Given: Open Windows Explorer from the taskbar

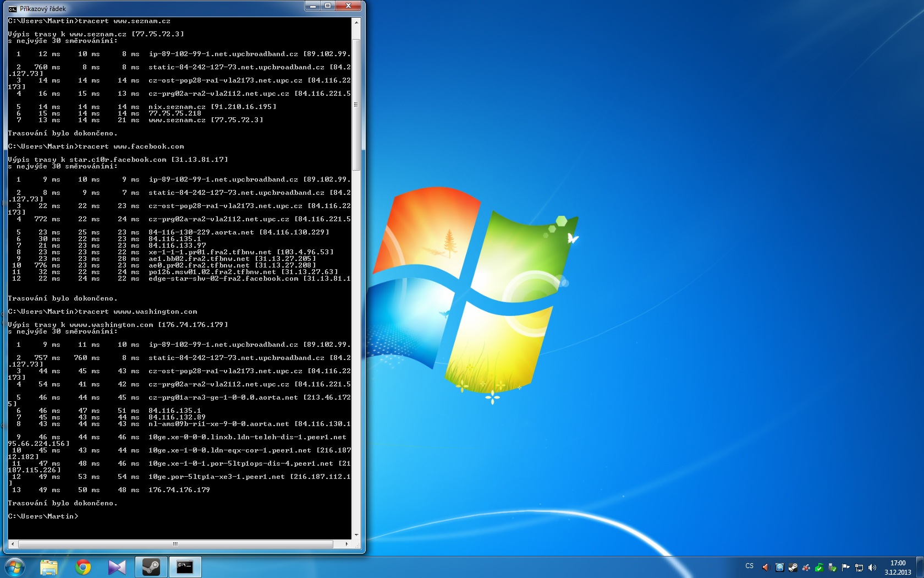Looking at the screenshot, I should pyautogui.click(x=49, y=567).
